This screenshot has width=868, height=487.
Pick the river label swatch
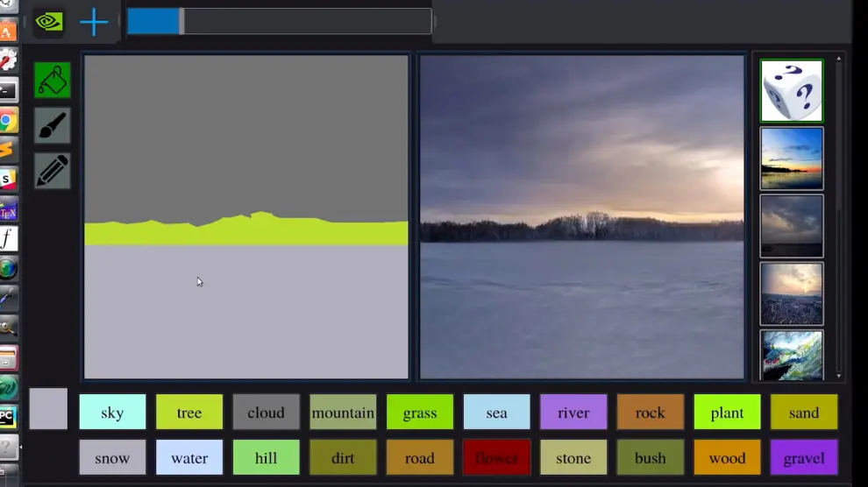coord(573,412)
